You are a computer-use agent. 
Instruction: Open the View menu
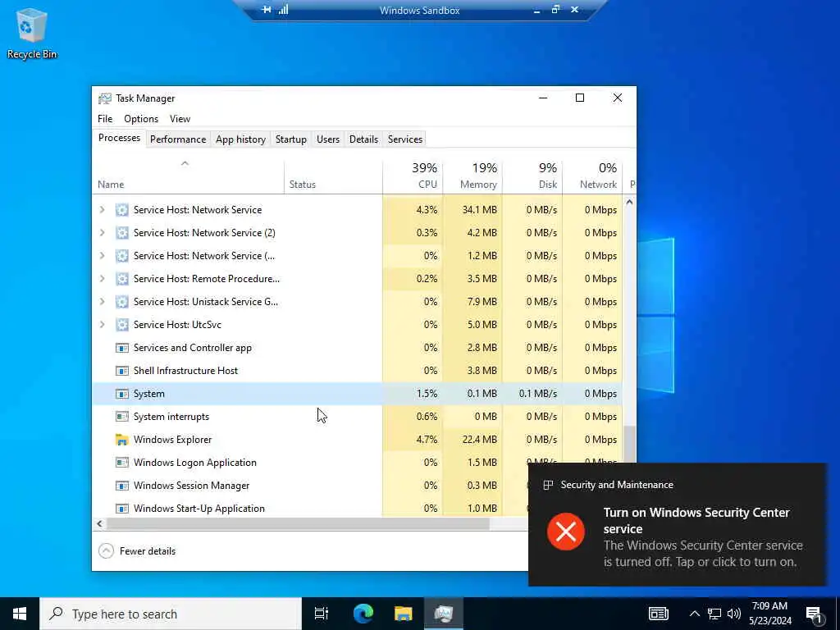(180, 119)
